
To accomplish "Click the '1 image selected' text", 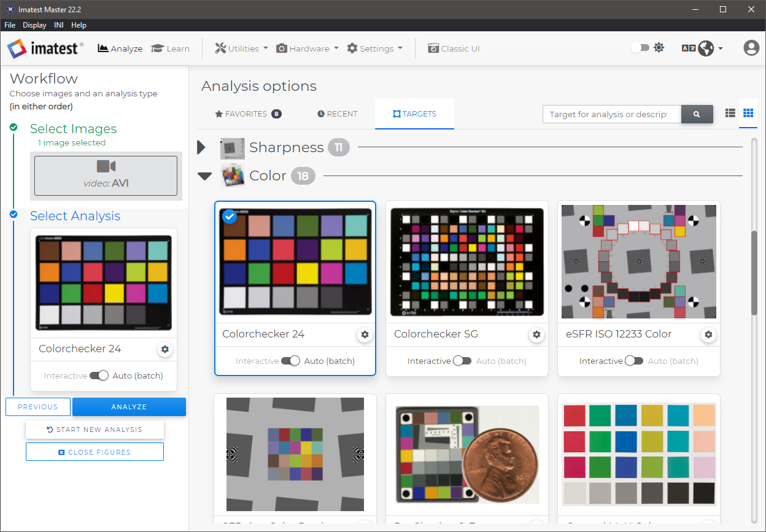I will 72,142.
